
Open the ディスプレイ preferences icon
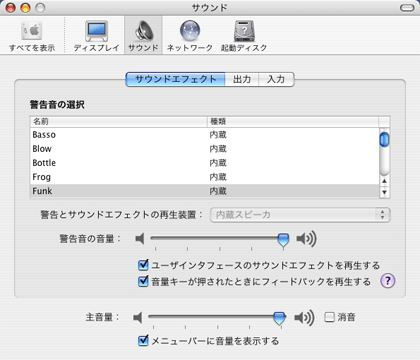tap(97, 31)
